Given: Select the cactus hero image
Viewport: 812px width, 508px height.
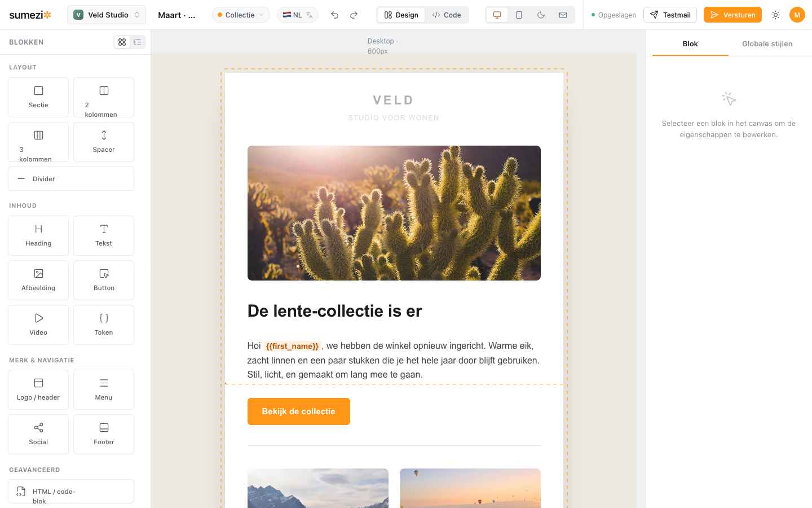Looking at the screenshot, I should click(x=394, y=213).
